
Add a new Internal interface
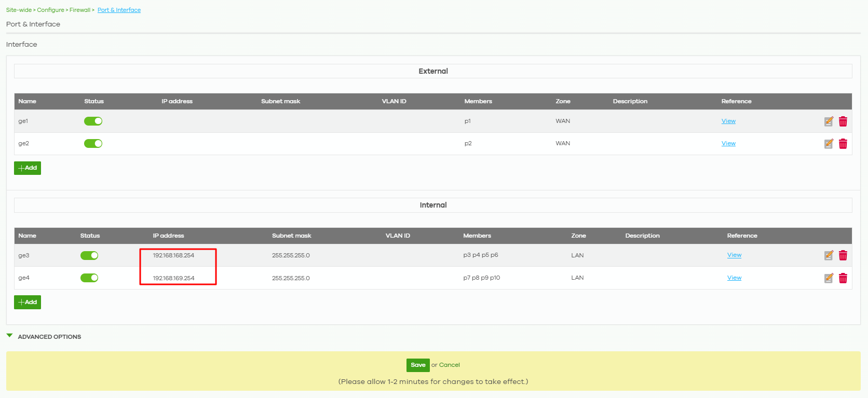[28, 302]
